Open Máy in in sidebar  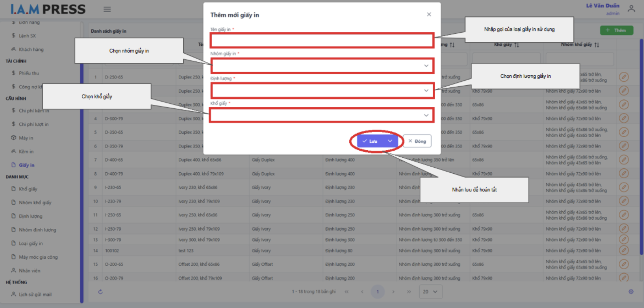(x=26, y=138)
